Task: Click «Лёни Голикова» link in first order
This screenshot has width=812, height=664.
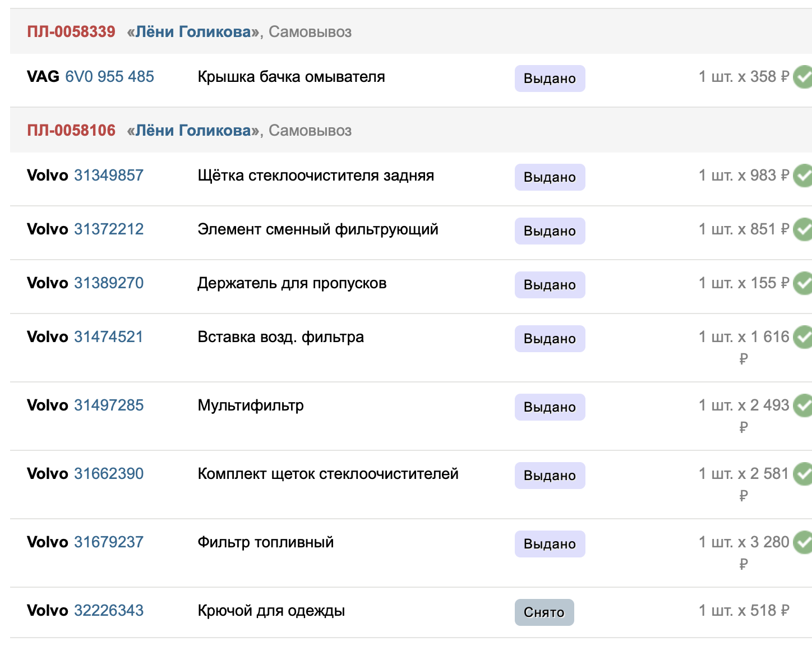Action: [193, 32]
